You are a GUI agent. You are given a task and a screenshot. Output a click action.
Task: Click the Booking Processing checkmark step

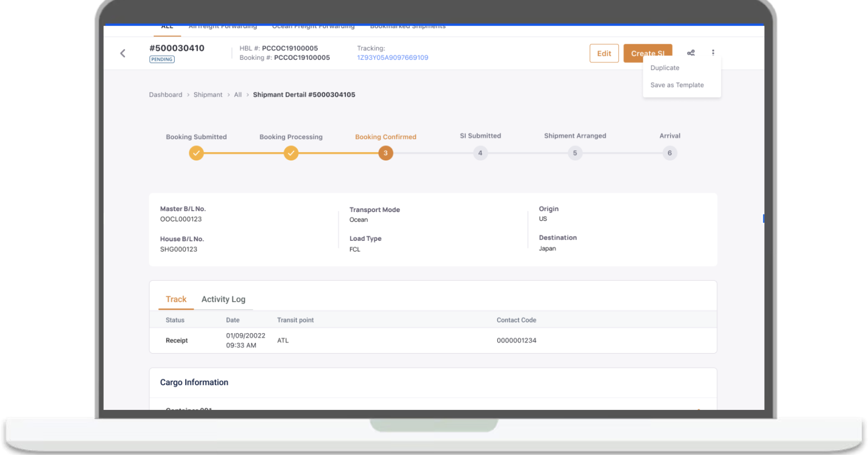tap(291, 153)
